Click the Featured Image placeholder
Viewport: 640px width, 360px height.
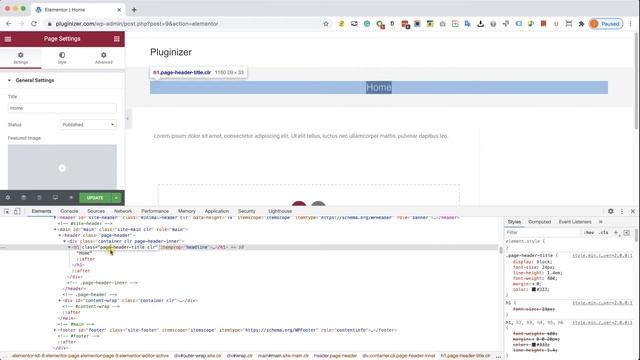62,167
